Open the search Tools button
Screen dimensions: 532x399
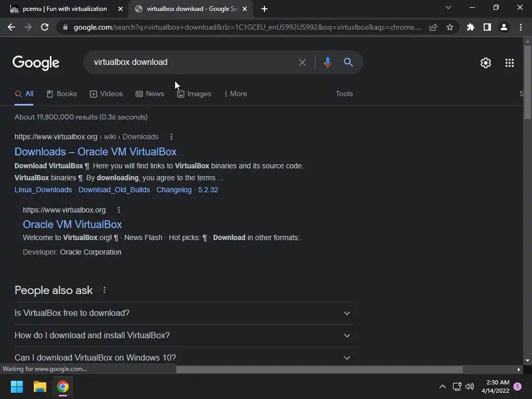pyautogui.click(x=344, y=94)
